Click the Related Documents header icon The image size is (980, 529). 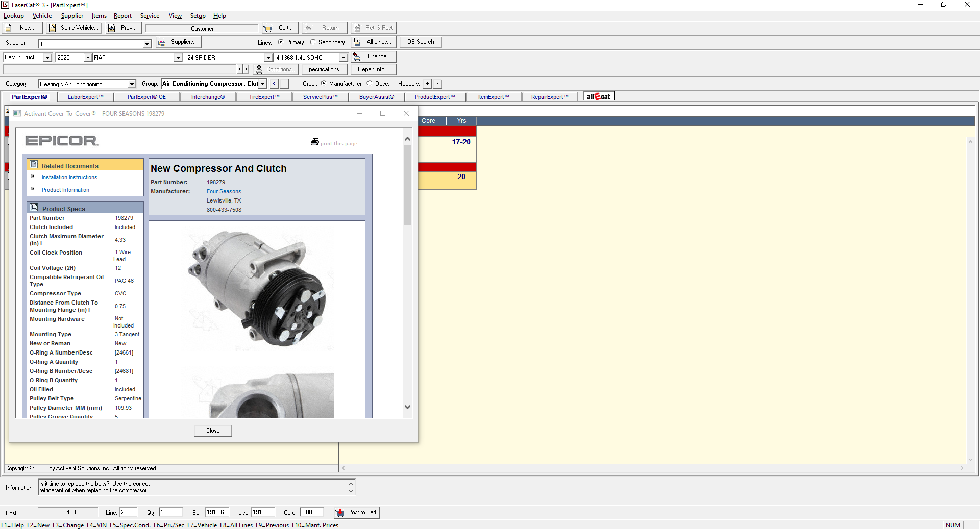tap(34, 164)
